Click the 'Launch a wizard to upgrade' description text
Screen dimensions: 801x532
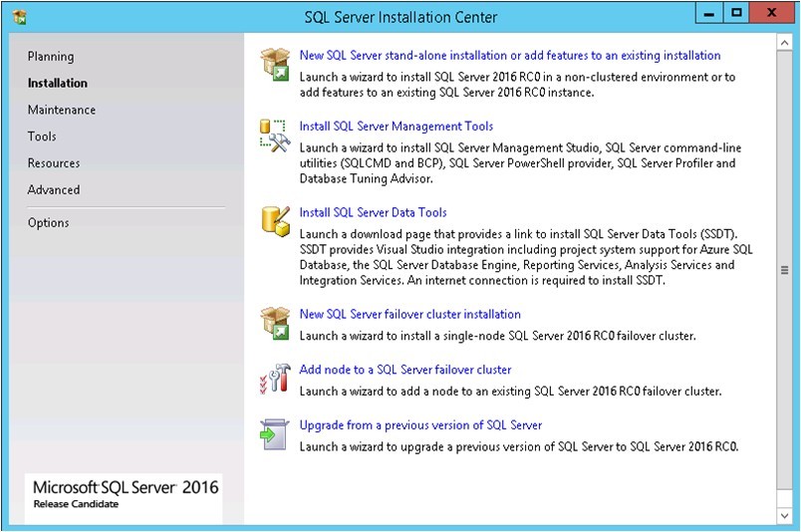pos(518,446)
